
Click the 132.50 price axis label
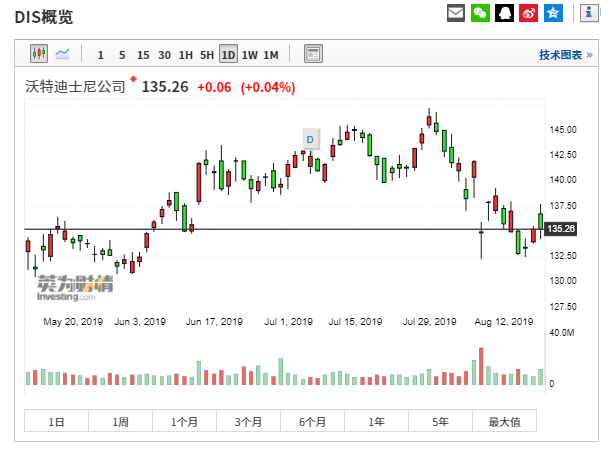pos(563,256)
